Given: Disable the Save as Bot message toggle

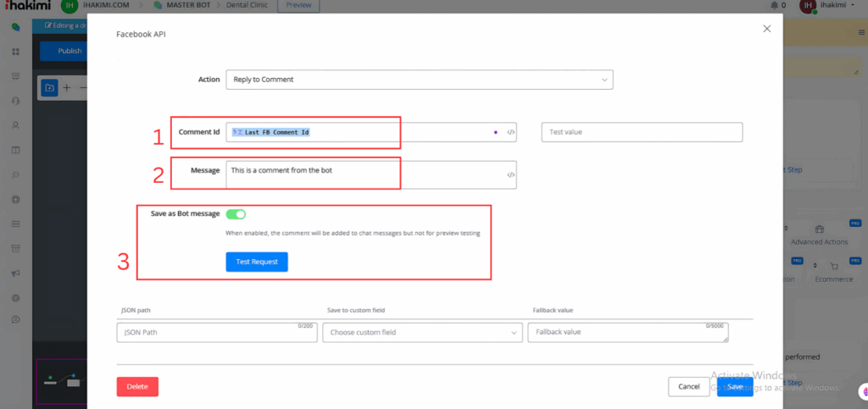Looking at the screenshot, I should (236, 214).
